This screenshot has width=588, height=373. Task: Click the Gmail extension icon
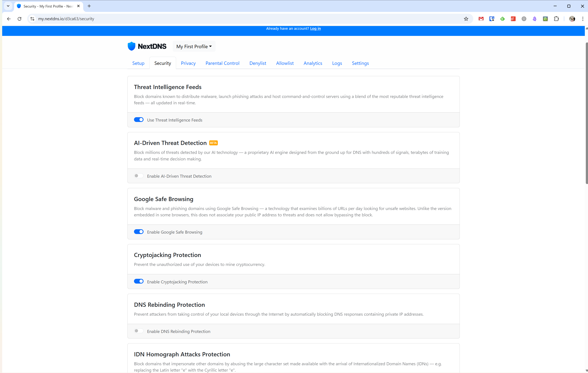pyautogui.click(x=481, y=19)
